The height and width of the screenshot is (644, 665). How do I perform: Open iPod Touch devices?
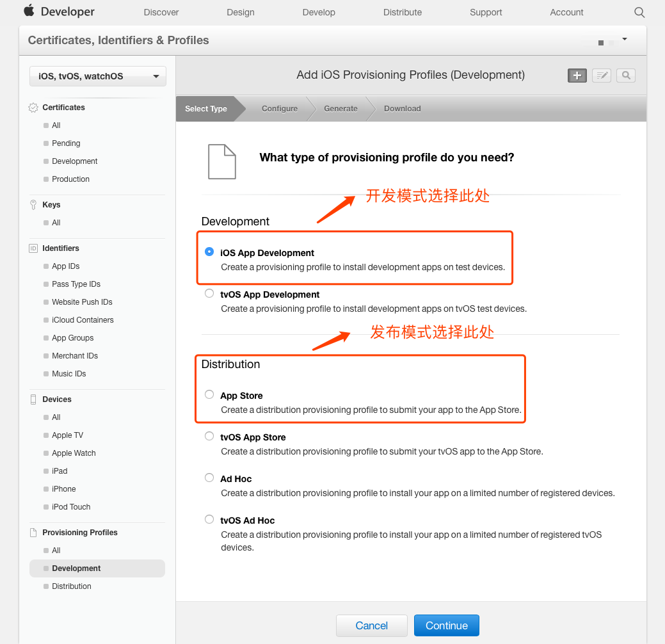pyautogui.click(x=71, y=506)
